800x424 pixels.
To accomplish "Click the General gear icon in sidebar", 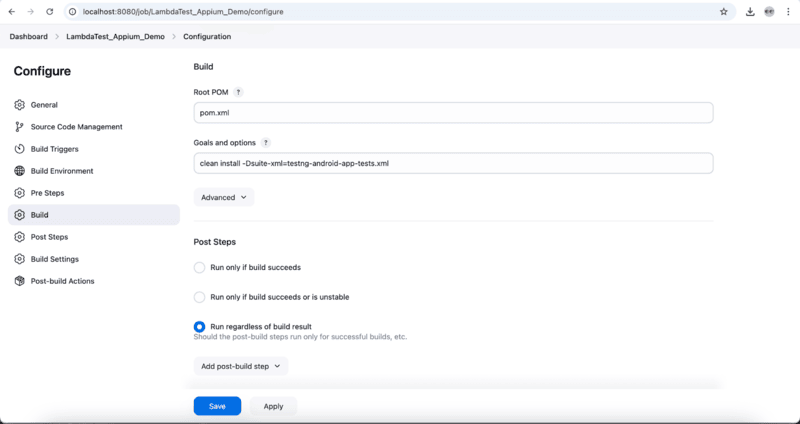I will point(19,105).
